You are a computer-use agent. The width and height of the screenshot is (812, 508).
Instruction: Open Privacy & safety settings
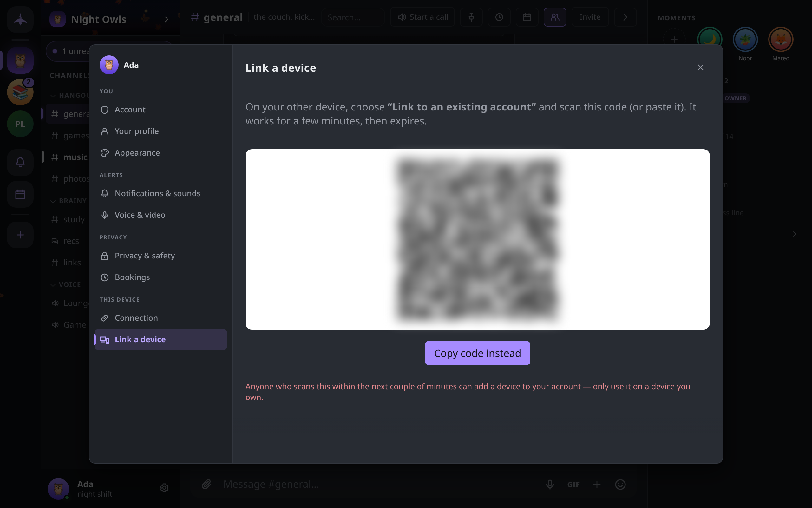tap(160, 256)
